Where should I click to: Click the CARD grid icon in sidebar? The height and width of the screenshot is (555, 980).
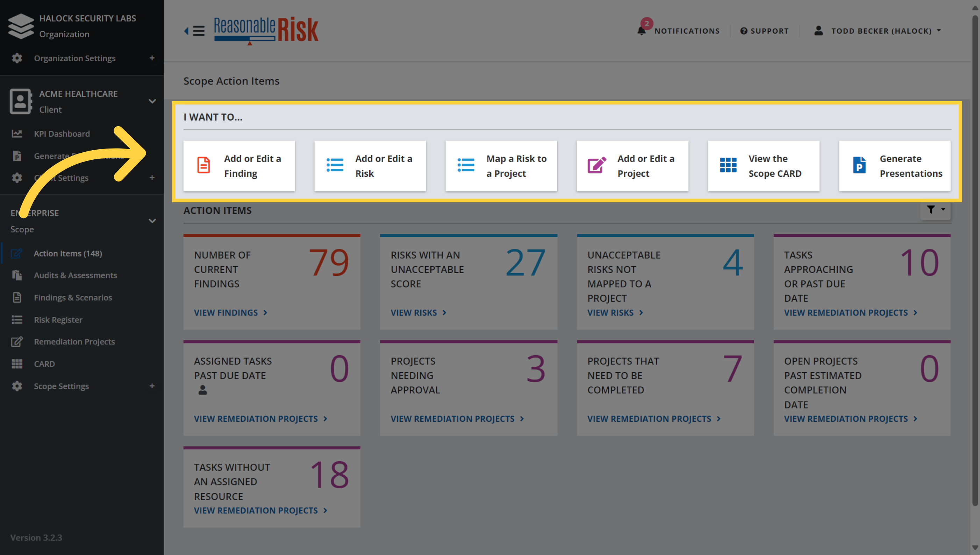click(17, 363)
